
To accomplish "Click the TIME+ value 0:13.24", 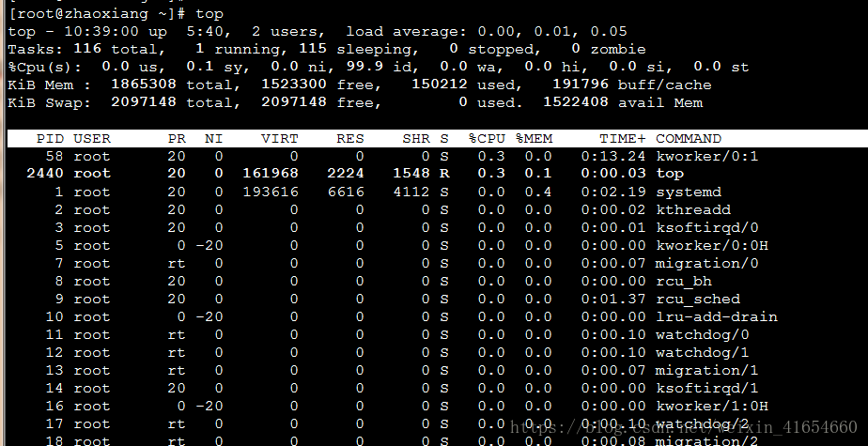I will click(x=612, y=156).
